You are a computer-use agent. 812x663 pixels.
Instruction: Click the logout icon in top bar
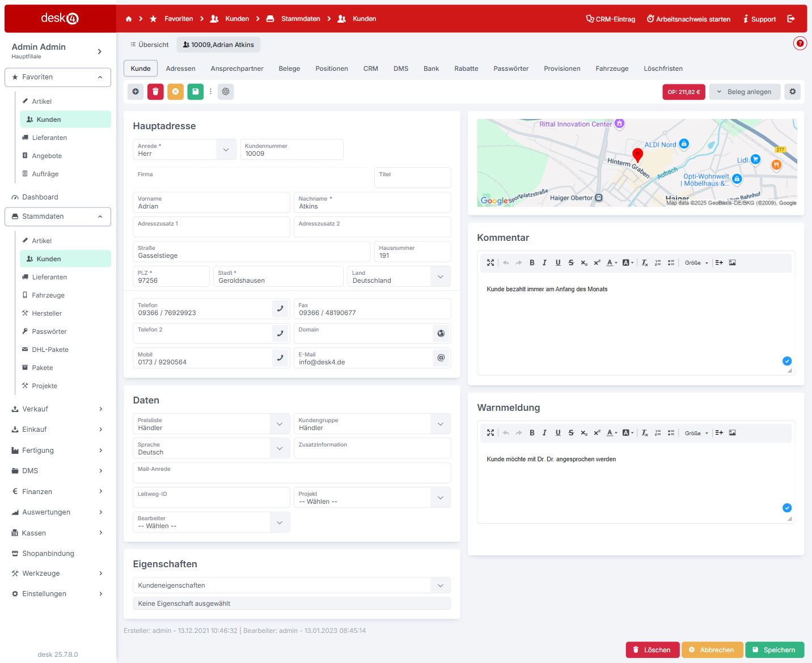pos(791,19)
